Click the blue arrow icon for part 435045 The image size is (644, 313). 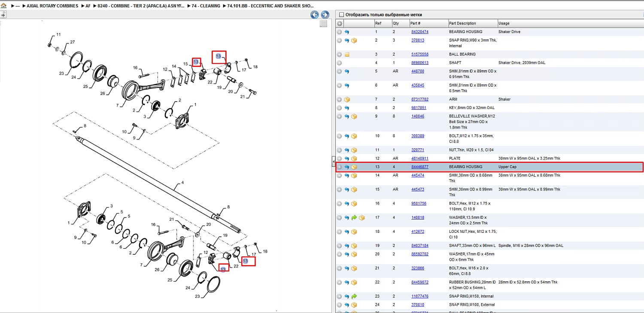click(x=347, y=86)
